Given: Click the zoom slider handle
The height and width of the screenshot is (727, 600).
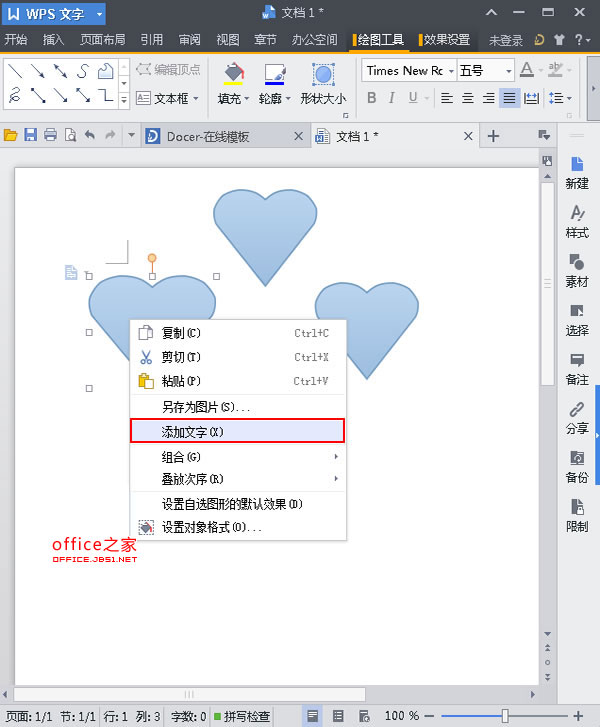Looking at the screenshot, I should click(x=505, y=716).
